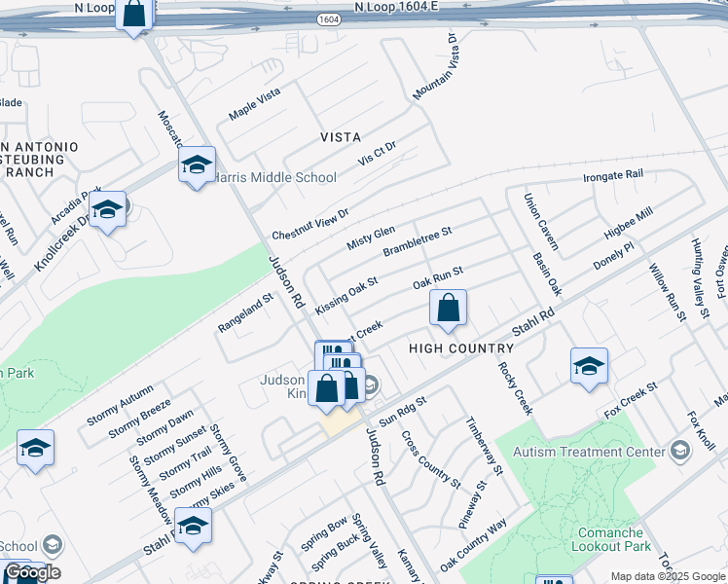The image size is (728, 584).
Task: Select the school marker beside Harris Middle School
Action: pos(197,165)
